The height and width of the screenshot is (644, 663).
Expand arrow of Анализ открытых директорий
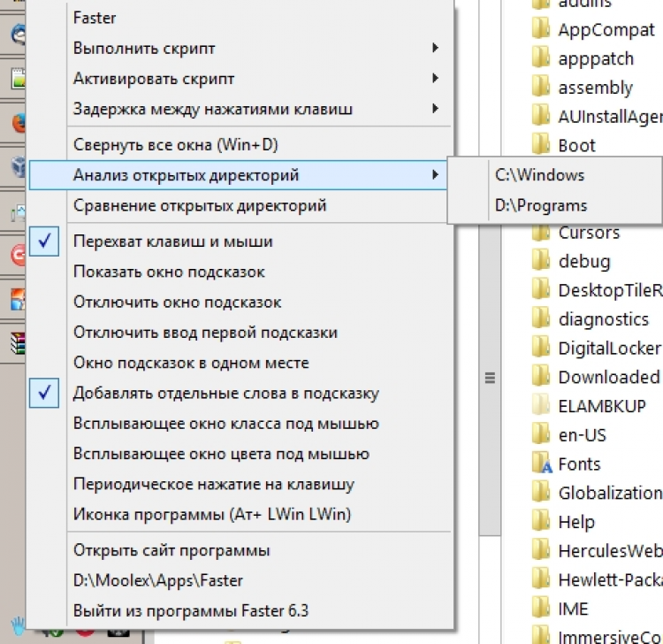435,175
